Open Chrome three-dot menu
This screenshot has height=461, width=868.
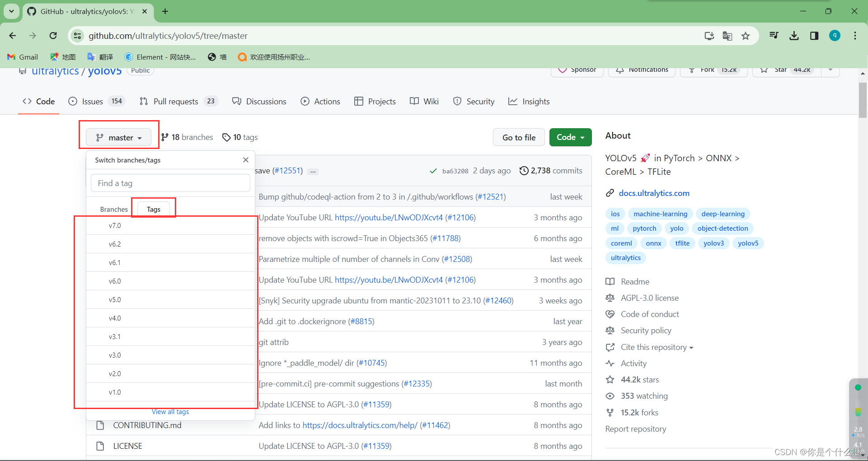[855, 36]
